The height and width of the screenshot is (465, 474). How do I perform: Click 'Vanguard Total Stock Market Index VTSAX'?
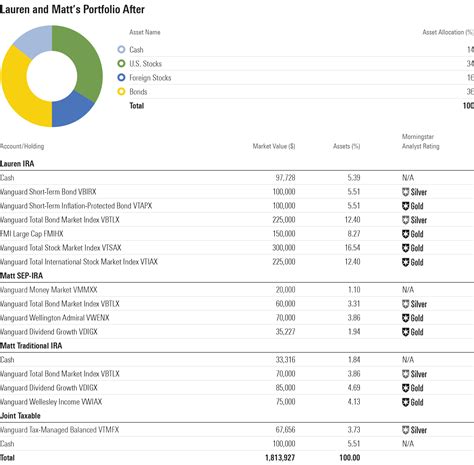(x=61, y=248)
